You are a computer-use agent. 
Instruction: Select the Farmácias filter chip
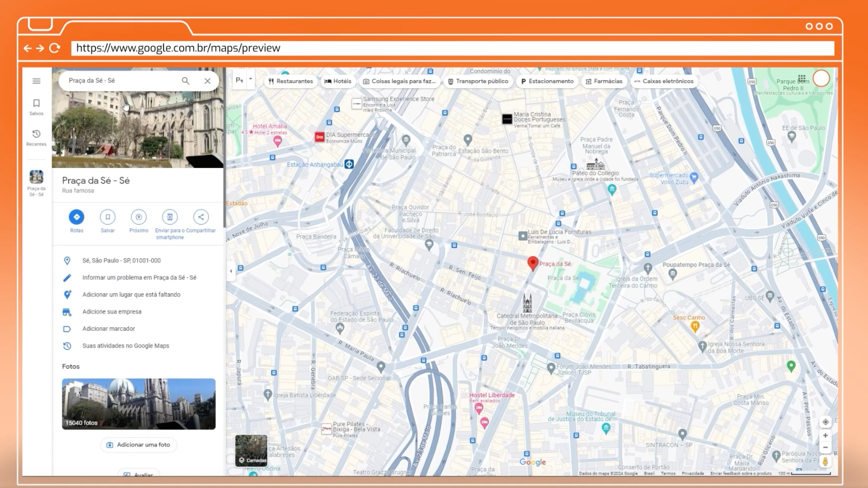[604, 81]
